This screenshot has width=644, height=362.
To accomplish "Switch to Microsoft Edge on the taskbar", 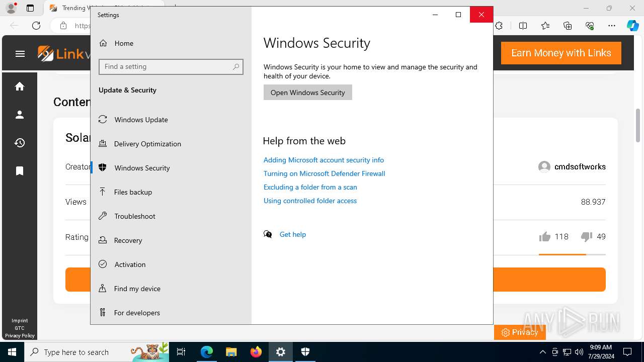I will coord(207,352).
